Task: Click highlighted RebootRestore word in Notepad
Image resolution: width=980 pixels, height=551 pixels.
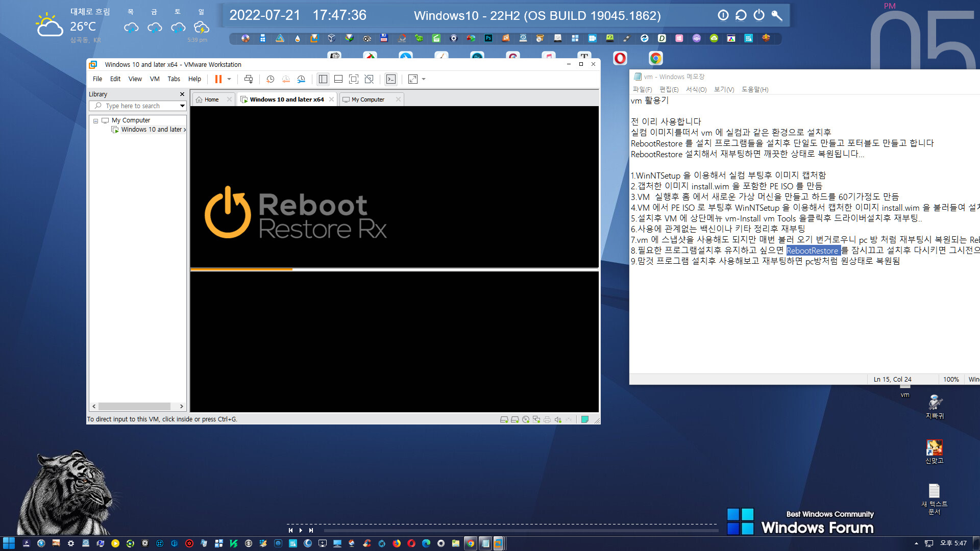Action: click(x=813, y=251)
